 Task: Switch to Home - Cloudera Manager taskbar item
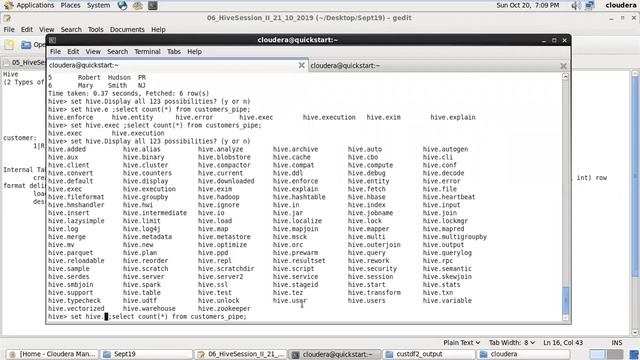[x=52, y=354]
